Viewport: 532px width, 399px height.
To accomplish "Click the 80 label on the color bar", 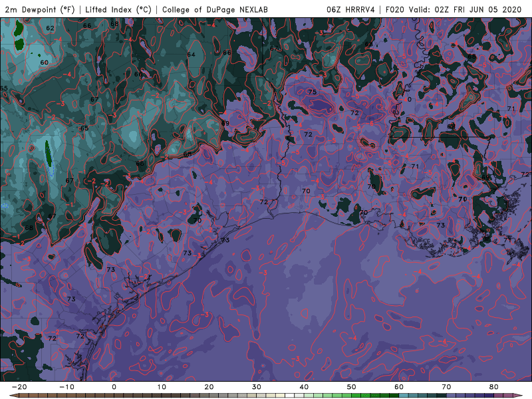I will click(x=494, y=387).
